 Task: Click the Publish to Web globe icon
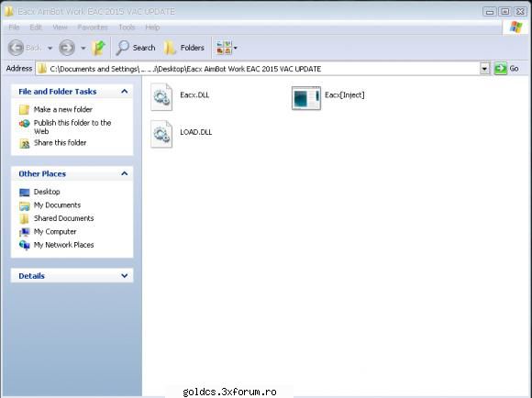point(25,124)
